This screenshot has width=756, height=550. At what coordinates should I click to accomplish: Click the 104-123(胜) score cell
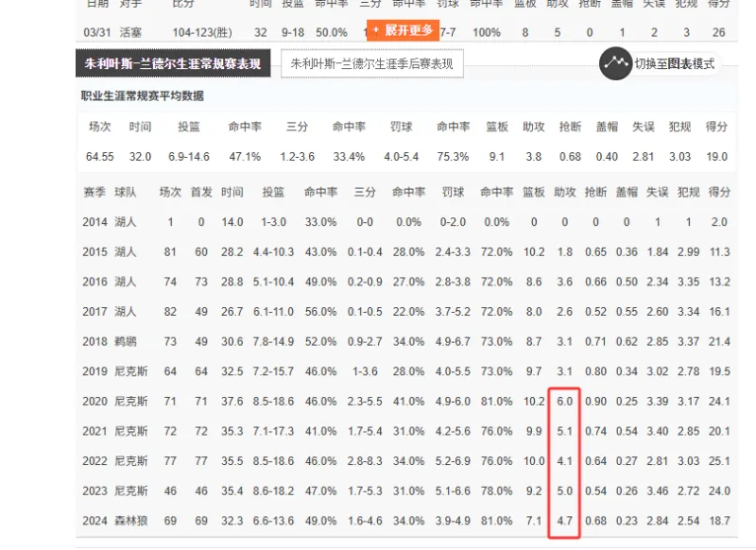[x=202, y=33]
